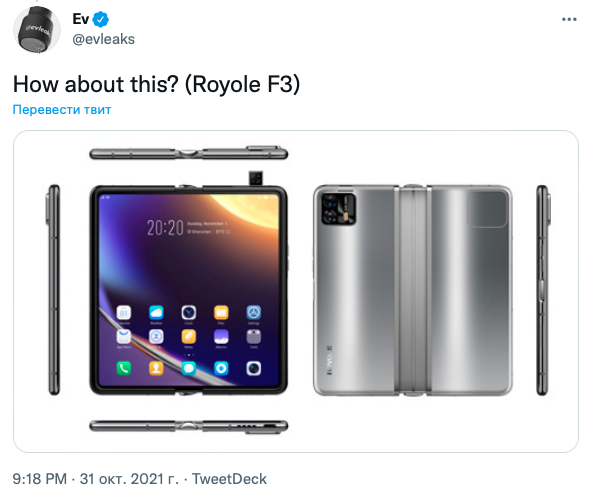Click the 20:20 clock on phone screen
592x500 pixels.
(x=165, y=228)
